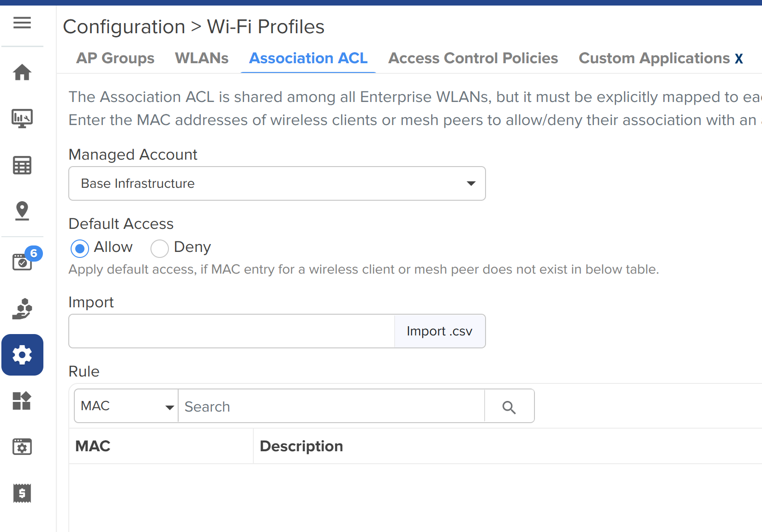Go to the Home dashboard icon

coord(22,72)
